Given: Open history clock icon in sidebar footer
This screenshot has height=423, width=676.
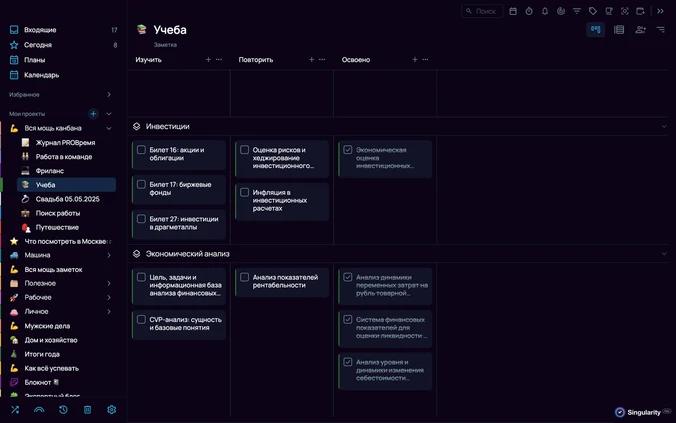Looking at the screenshot, I should (63, 410).
